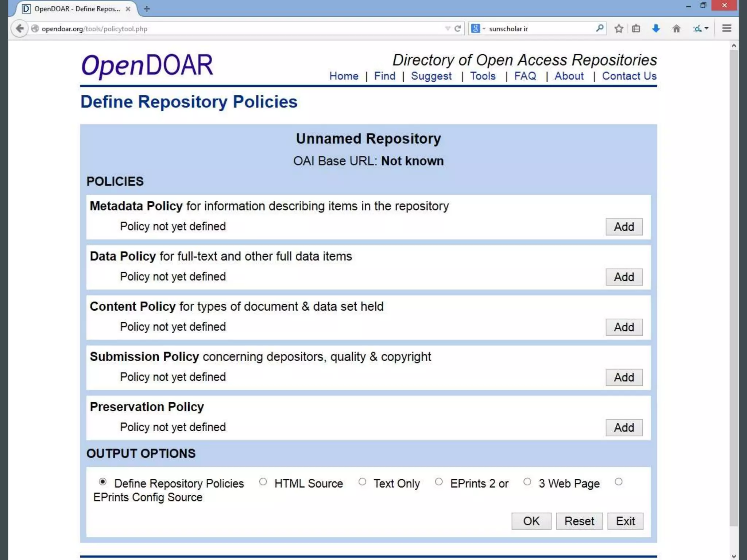Open the bookmarks list icon
The image size is (747, 560).
tap(636, 28)
